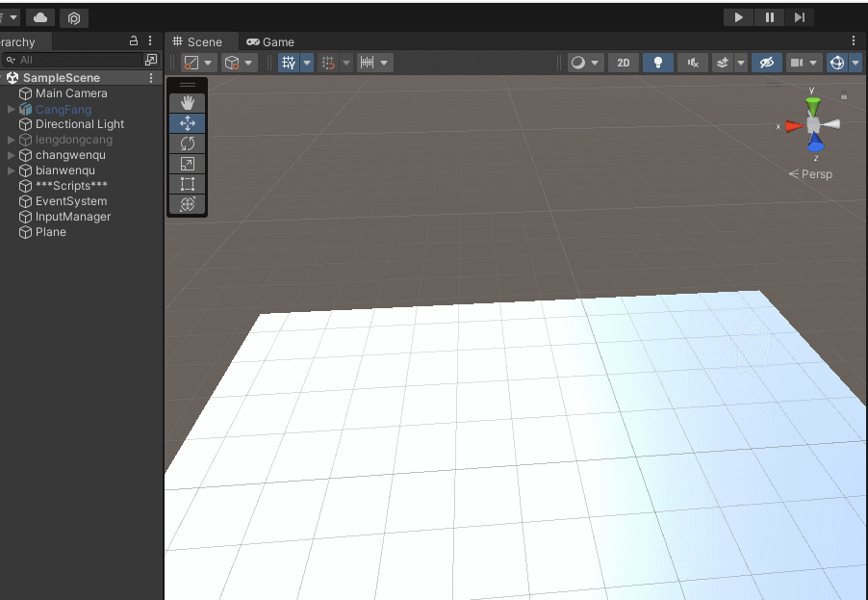Open the scene effects dropdown

741,63
